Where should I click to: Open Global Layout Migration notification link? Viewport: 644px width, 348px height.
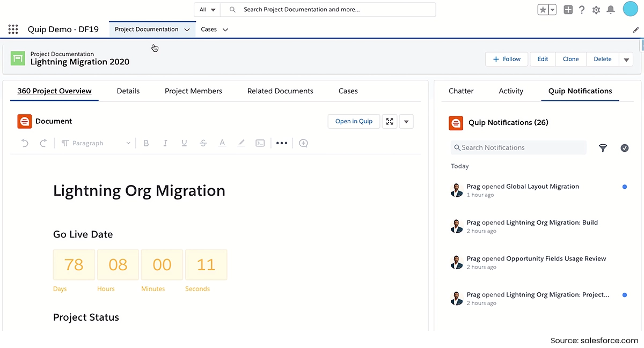[543, 187]
